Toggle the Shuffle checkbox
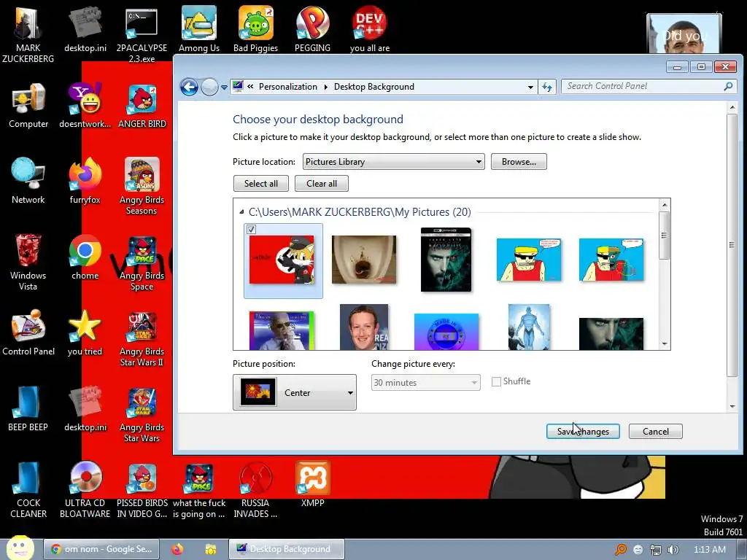The height and width of the screenshot is (560, 747). point(496,382)
